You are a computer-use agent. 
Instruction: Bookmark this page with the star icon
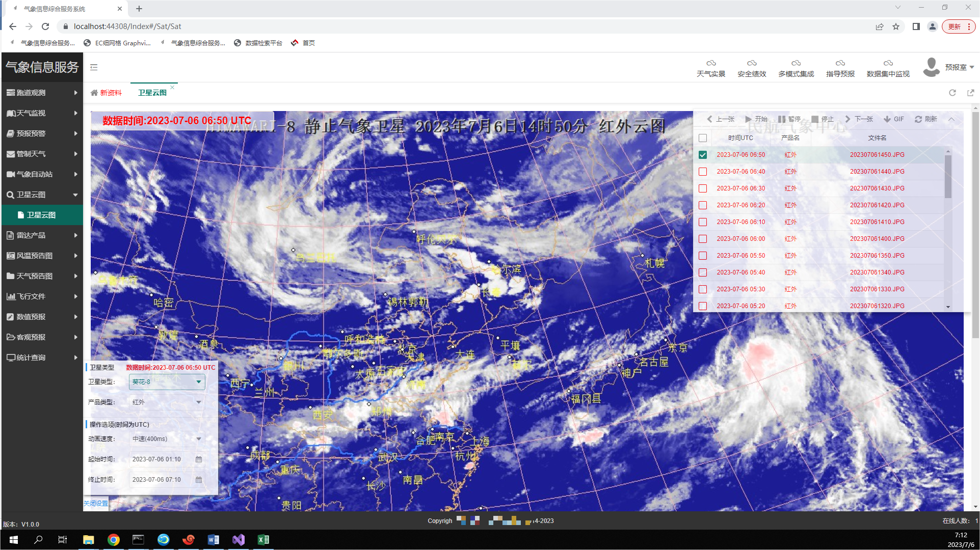click(x=896, y=26)
